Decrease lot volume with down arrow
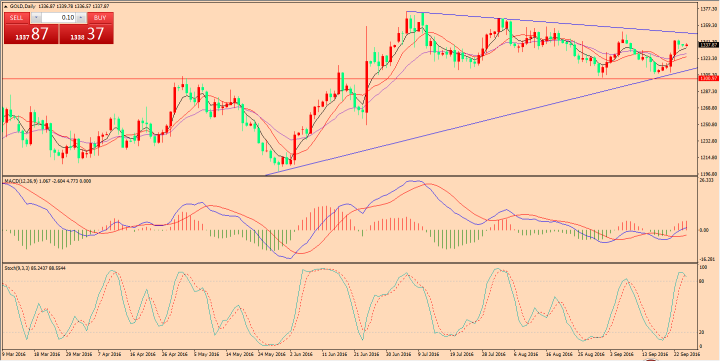720x361 pixels. [x=35, y=18]
